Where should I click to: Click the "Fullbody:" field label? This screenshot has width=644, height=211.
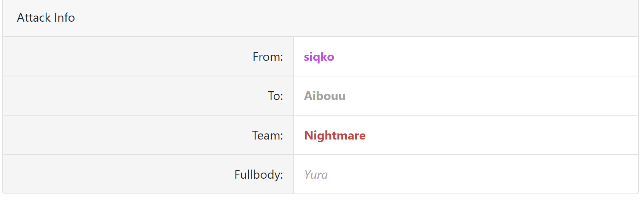point(258,175)
